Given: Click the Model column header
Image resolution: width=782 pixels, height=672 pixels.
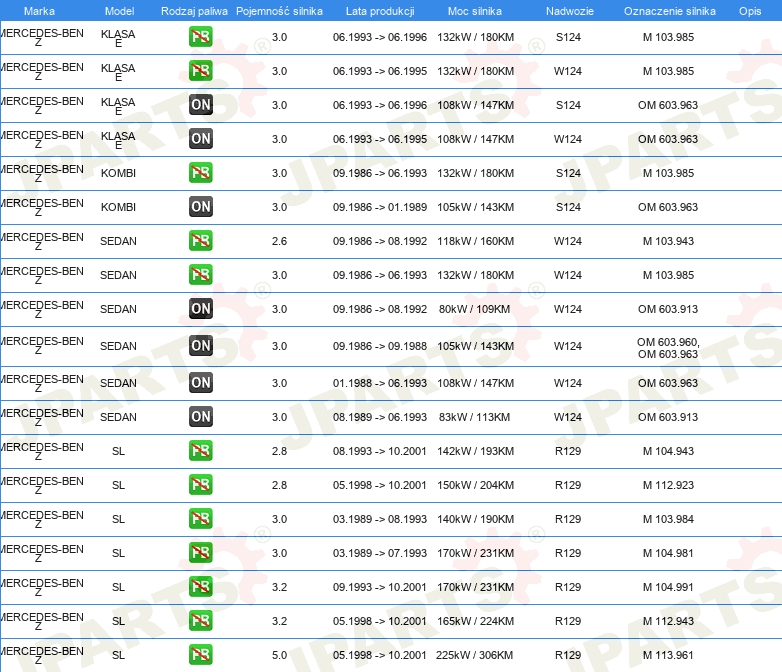Looking at the screenshot, I should pyautogui.click(x=119, y=11).
